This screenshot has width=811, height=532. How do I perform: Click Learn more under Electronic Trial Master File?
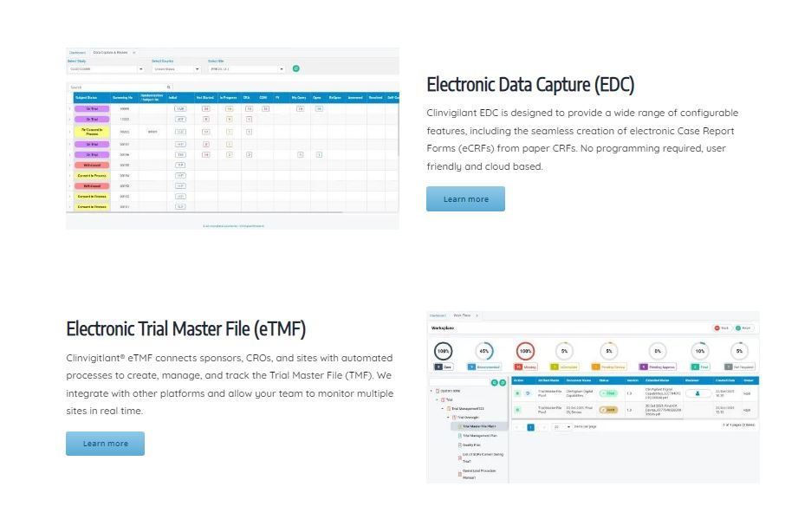tap(105, 444)
